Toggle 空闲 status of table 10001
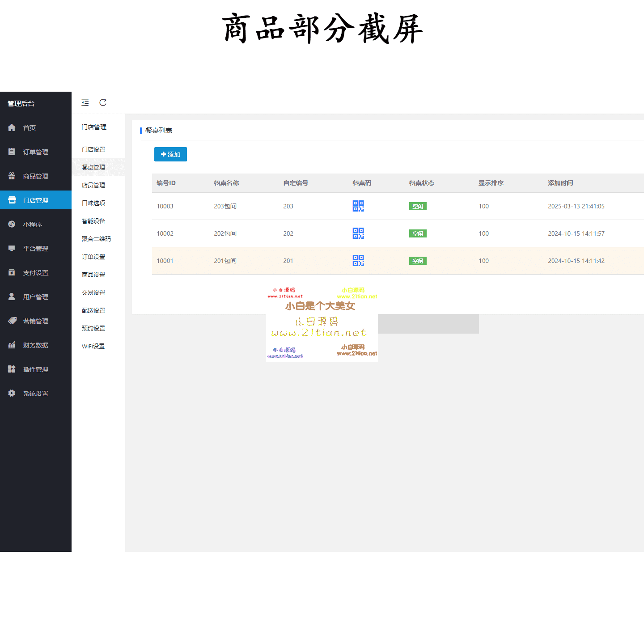The image size is (644, 644). (x=418, y=261)
